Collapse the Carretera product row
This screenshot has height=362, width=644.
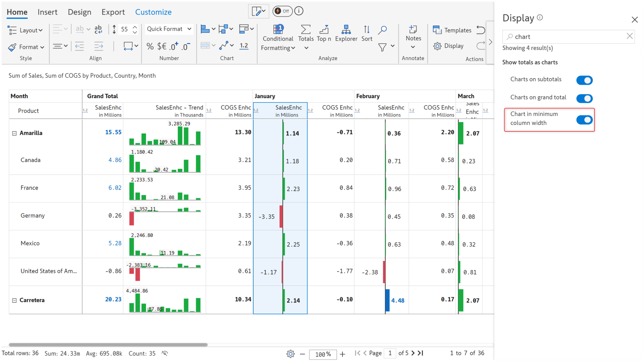14,300
